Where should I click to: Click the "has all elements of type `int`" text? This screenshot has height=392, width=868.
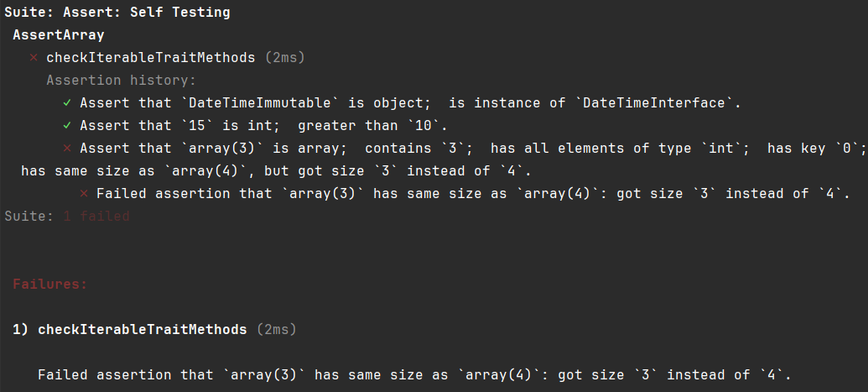pos(621,149)
